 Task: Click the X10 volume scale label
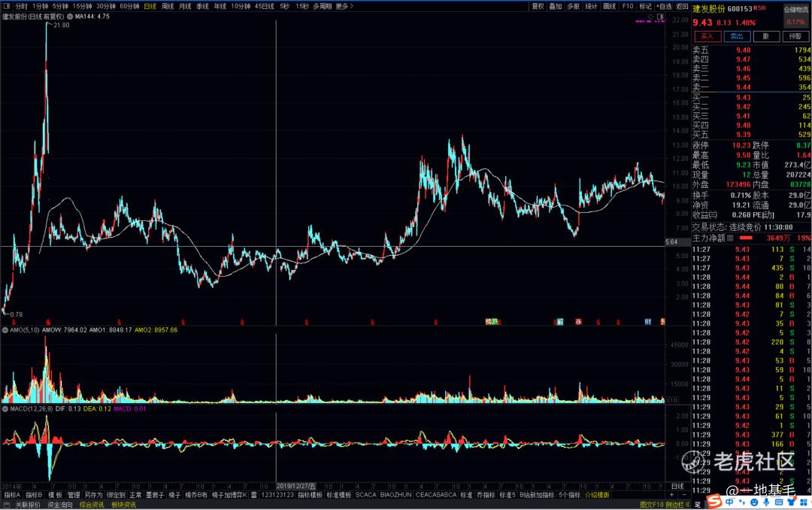click(671, 401)
